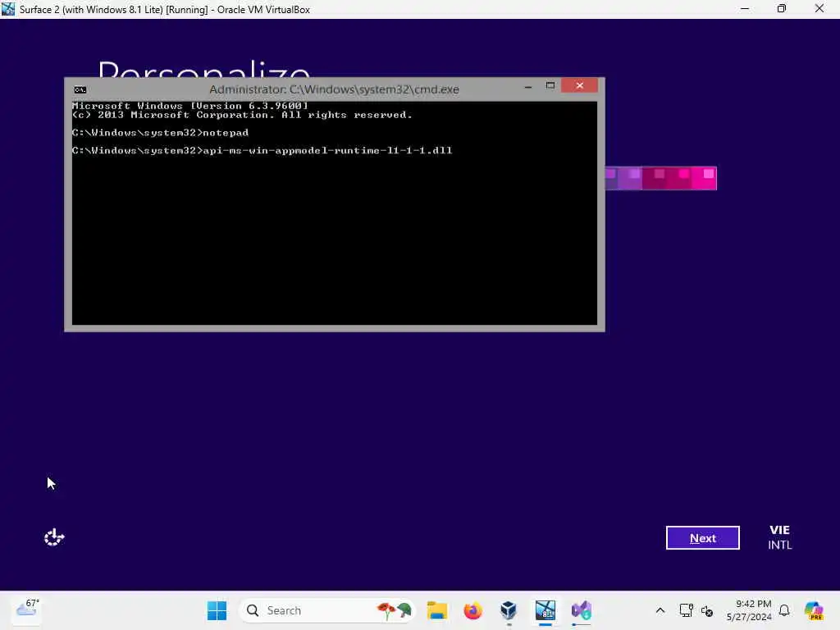The height and width of the screenshot is (630, 840).
Task: Open the Ease of Access icon
Action: tap(54, 536)
